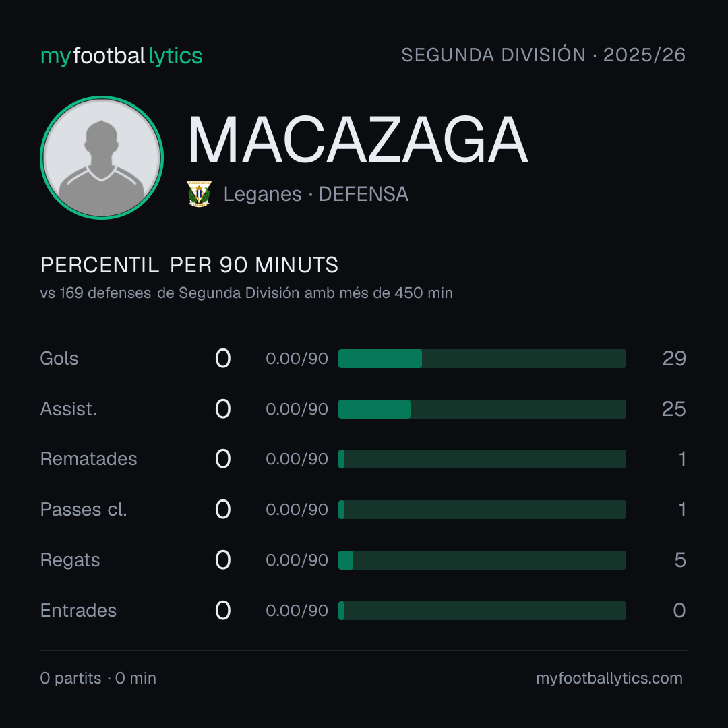Click the 0 partits · 0 min footer
This screenshot has width=728, height=728.
point(98,678)
